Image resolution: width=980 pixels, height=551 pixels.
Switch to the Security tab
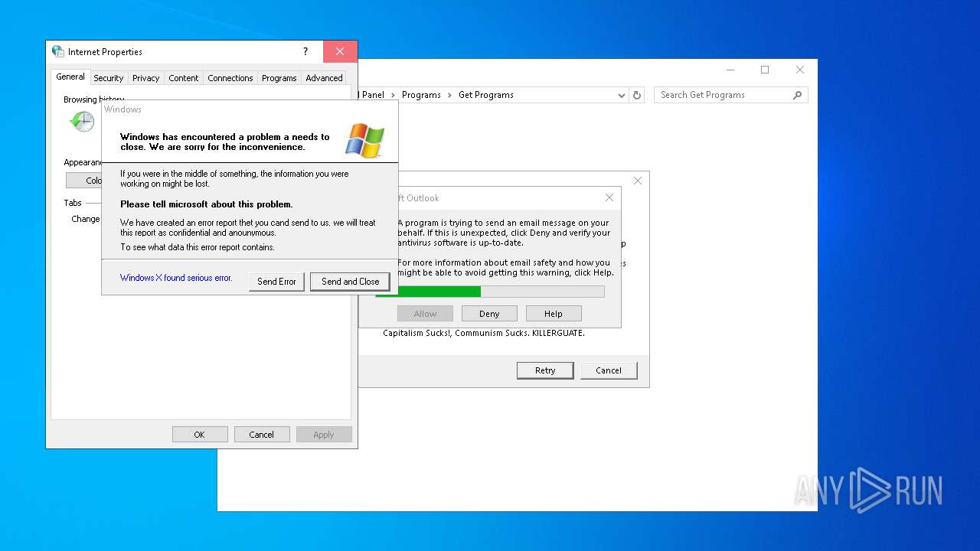(x=108, y=78)
